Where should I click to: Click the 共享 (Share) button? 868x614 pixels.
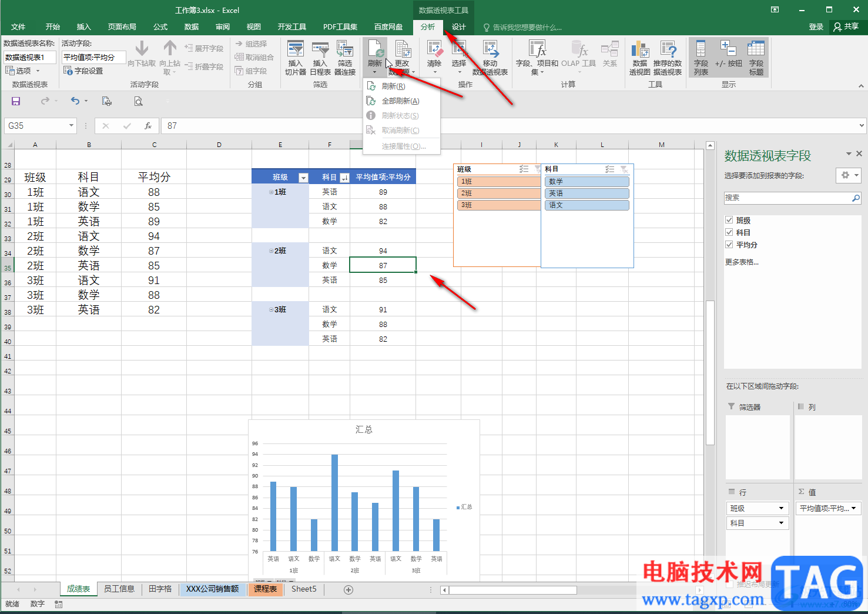pyautogui.click(x=846, y=27)
